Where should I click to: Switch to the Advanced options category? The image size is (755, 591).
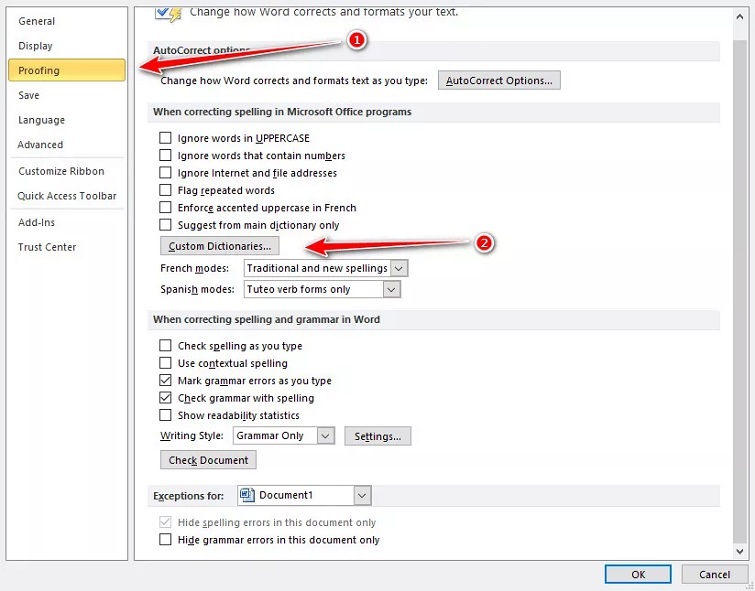pos(40,145)
